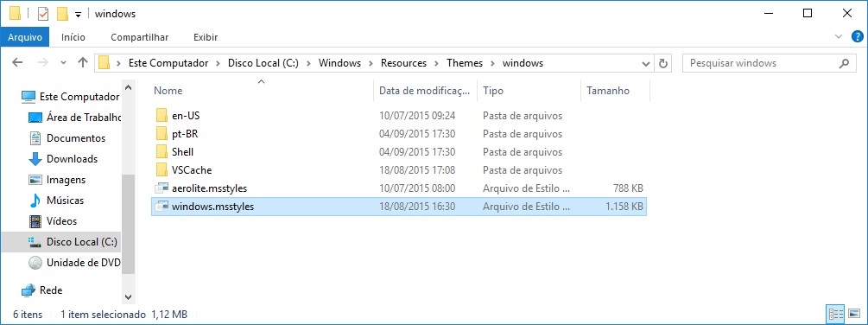Open Customize Quick Access Toolbar dropdown
The width and height of the screenshot is (868, 325).
[x=78, y=14]
